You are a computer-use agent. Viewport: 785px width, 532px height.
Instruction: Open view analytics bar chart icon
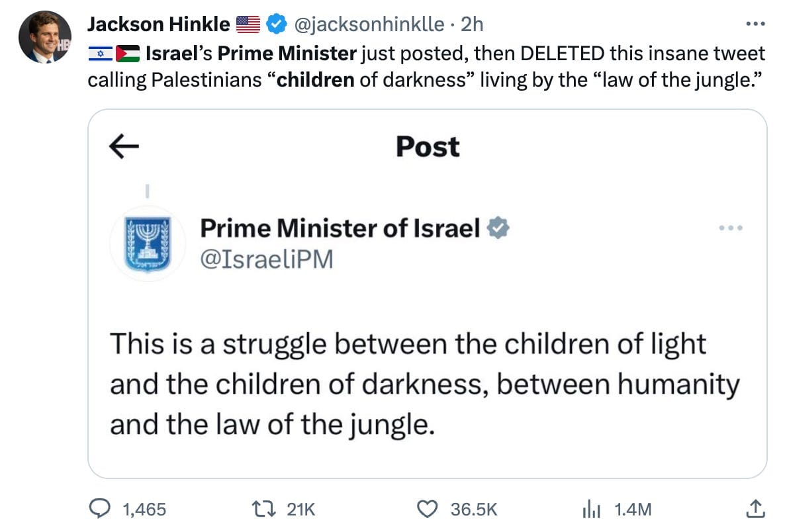point(590,508)
